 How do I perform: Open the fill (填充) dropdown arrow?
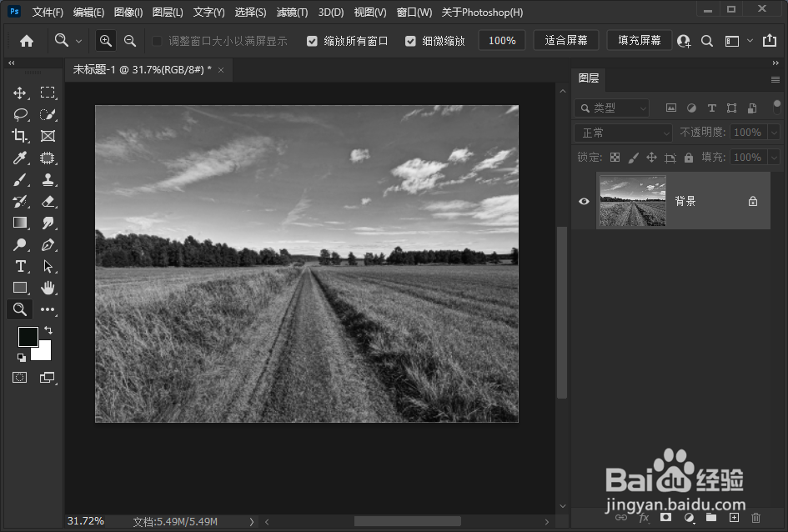[x=774, y=158]
